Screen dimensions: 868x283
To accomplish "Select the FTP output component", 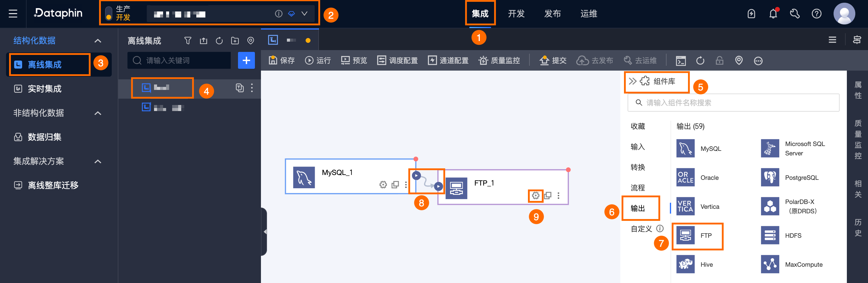I will [697, 236].
